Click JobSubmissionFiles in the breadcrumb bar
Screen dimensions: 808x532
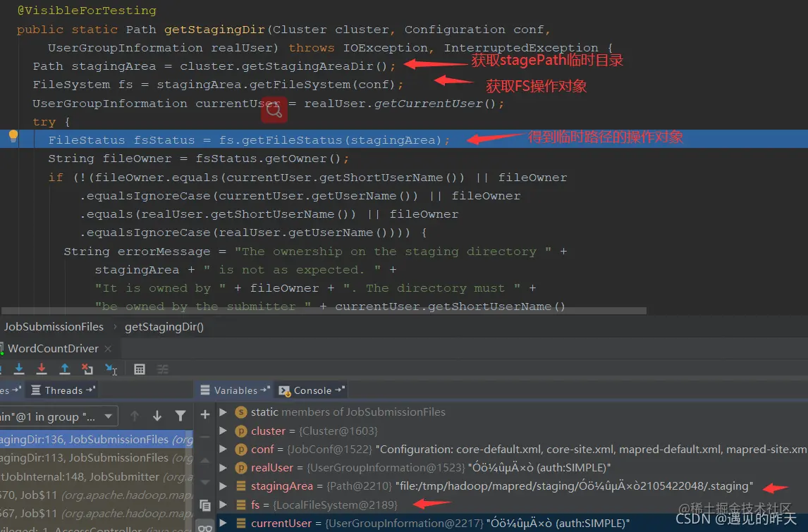[54, 327]
